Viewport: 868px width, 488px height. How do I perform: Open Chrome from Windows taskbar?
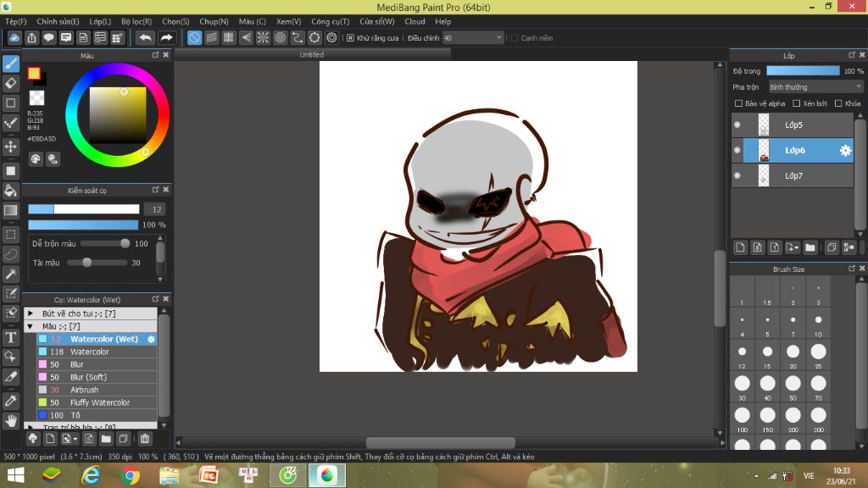click(131, 475)
